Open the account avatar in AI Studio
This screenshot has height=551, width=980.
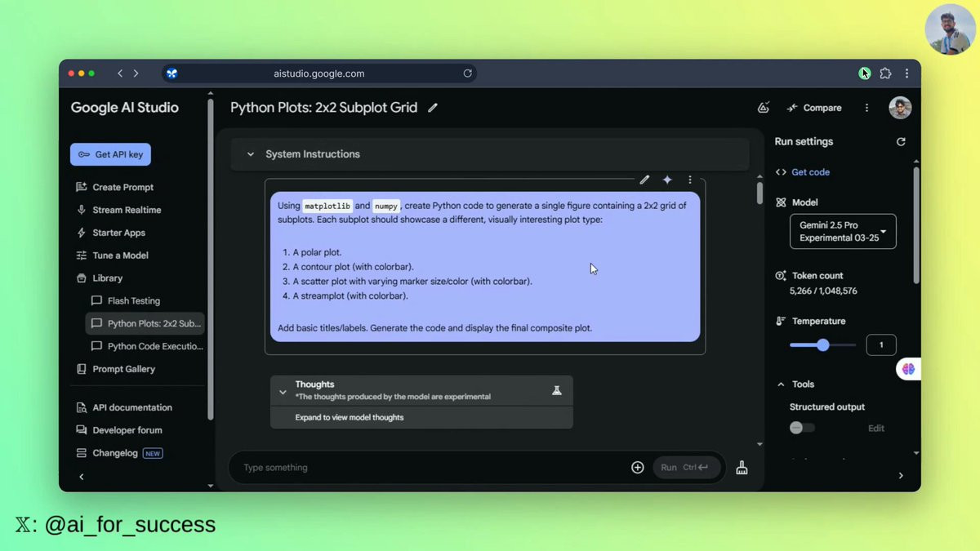point(900,108)
